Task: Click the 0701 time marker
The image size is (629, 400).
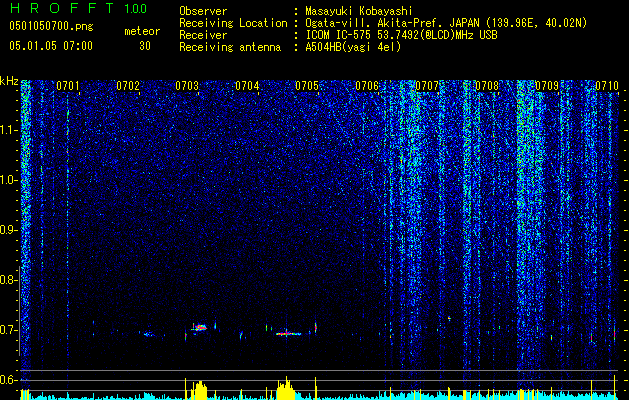Action: 68,86
